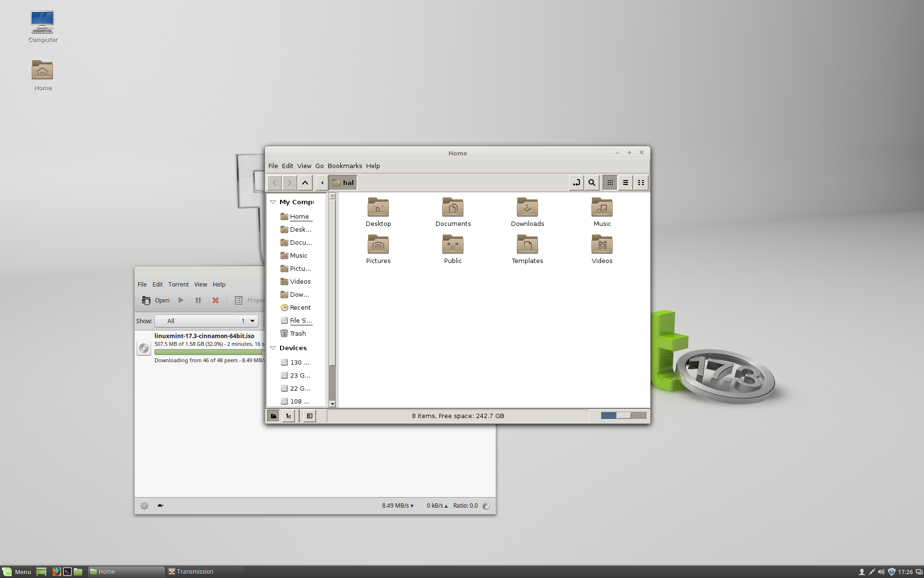This screenshot has height=578, width=924.
Task: Toggle turtle speed limit mode
Action: (x=160, y=506)
